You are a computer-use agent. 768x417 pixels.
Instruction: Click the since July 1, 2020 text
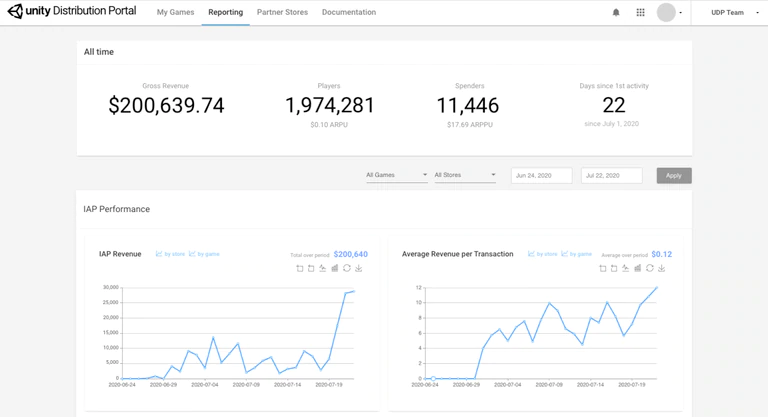pos(611,124)
